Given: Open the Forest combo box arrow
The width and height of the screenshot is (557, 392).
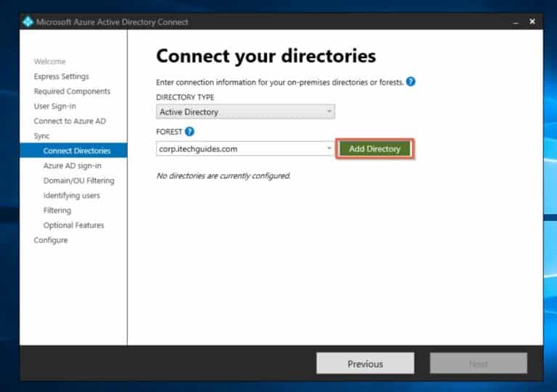Looking at the screenshot, I should (329, 149).
